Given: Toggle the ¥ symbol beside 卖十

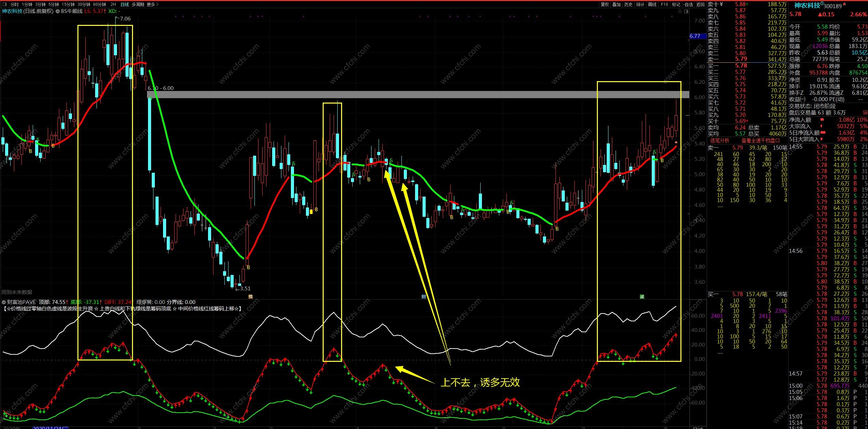Looking at the screenshot, I should (721, 4).
